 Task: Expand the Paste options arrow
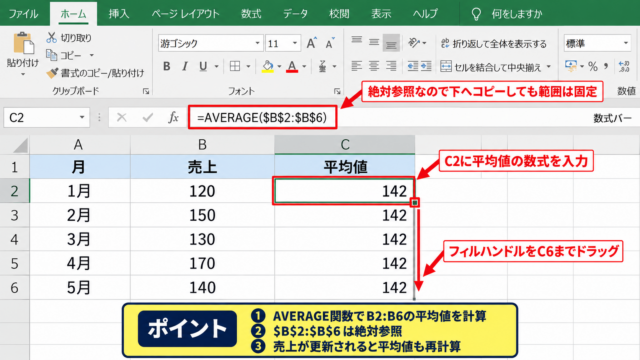pyautogui.click(x=23, y=74)
